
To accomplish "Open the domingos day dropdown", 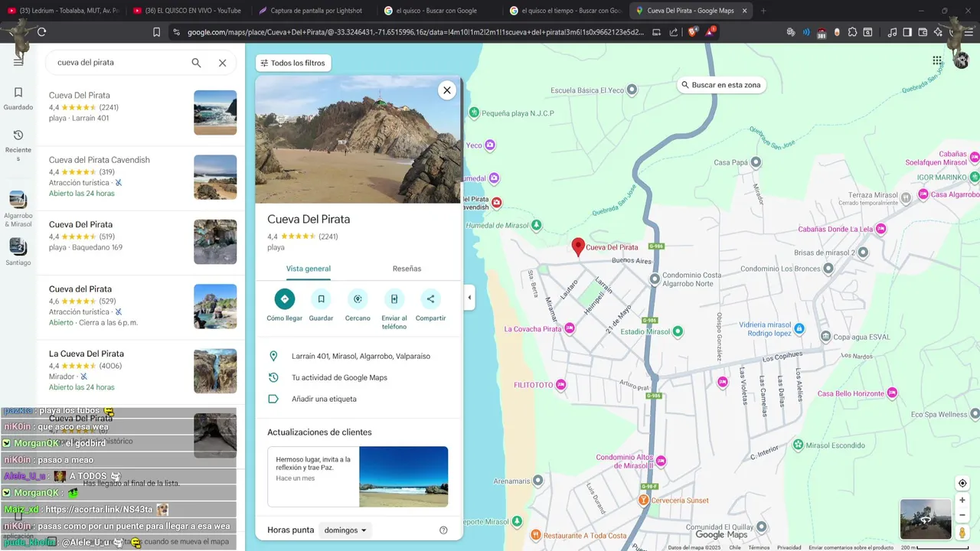I will (x=345, y=530).
